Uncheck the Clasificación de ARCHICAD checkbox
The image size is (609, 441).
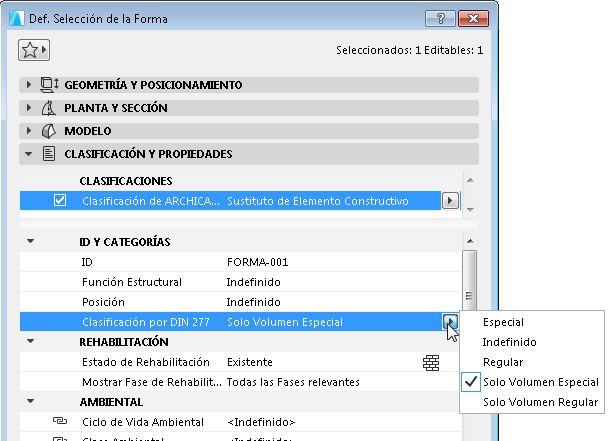click(x=60, y=200)
